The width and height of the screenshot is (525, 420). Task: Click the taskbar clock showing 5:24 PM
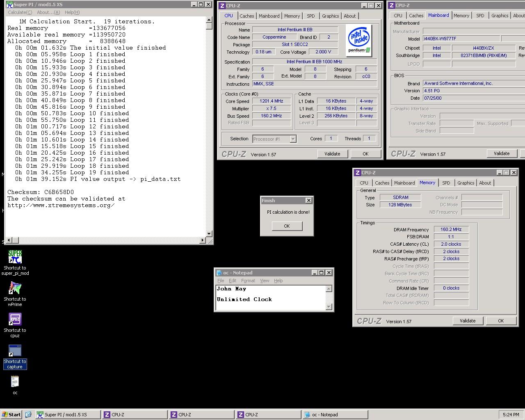(x=511, y=415)
